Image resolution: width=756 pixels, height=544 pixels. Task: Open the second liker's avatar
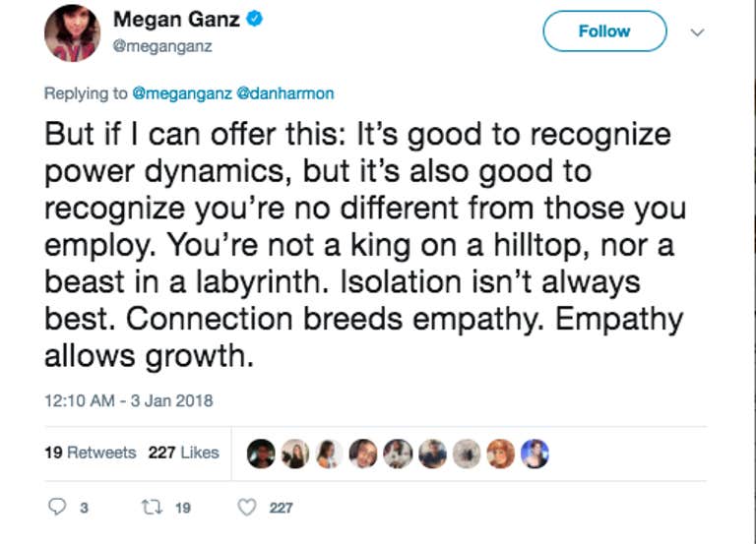[295, 453]
